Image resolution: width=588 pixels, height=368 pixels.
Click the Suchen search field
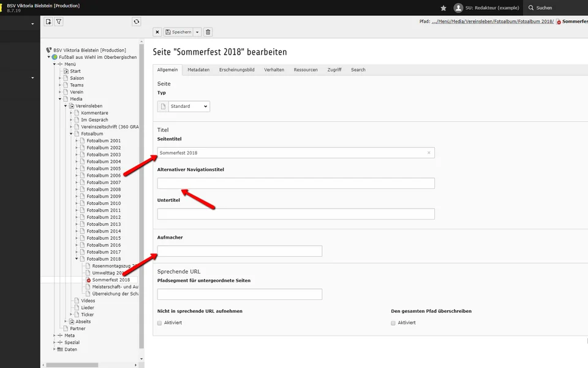click(x=556, y=7)
